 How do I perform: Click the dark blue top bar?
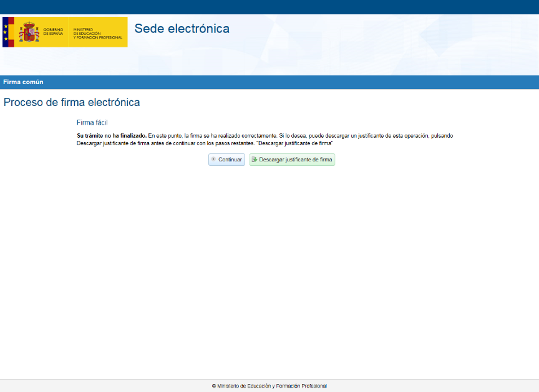[269, 7]
